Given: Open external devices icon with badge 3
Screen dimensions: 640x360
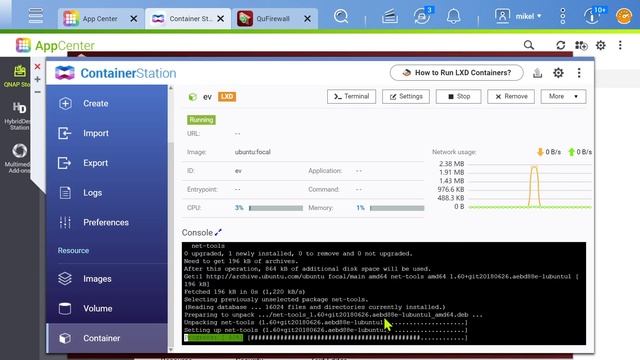Looking at the screenshot, I should pyautogui.click(x=422, y=16).
